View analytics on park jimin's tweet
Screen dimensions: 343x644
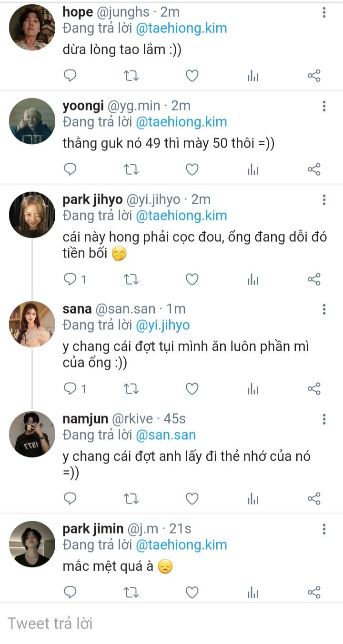point(253,592)
